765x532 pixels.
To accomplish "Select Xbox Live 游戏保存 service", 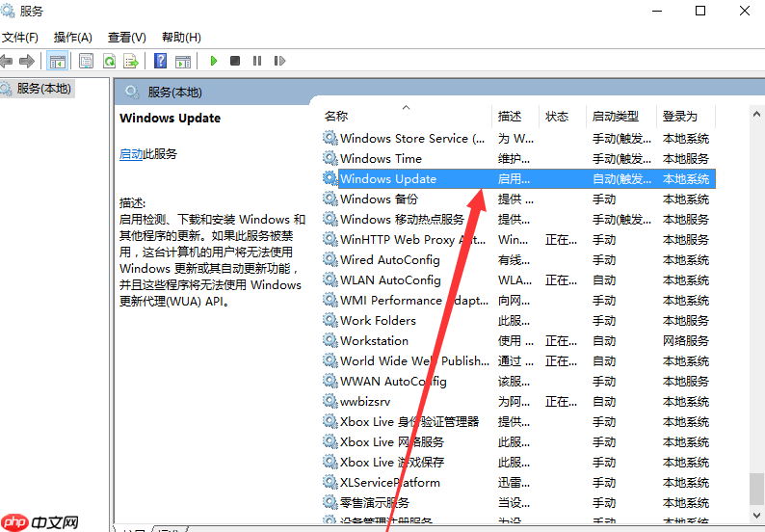I will pyautogui.click(x=518, y=463).
